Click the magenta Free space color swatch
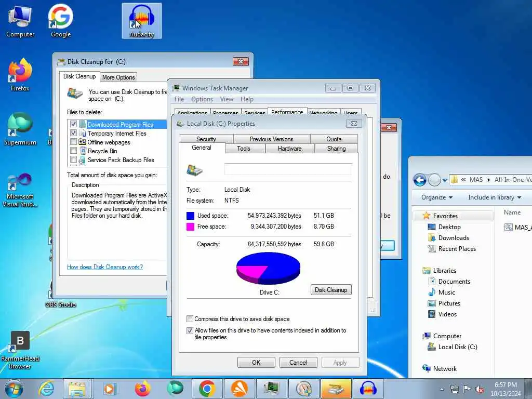The width and height of the screenshot is (532, 399). coord(190,227)
